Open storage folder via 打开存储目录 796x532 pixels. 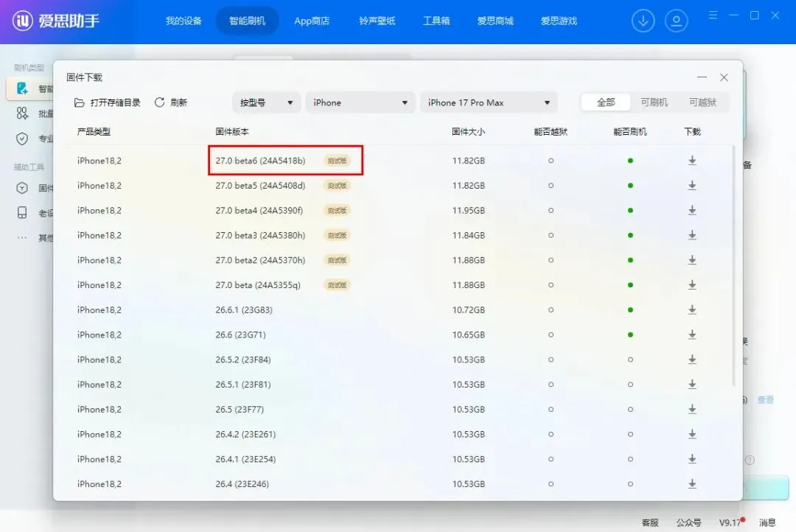coord(107,102)
